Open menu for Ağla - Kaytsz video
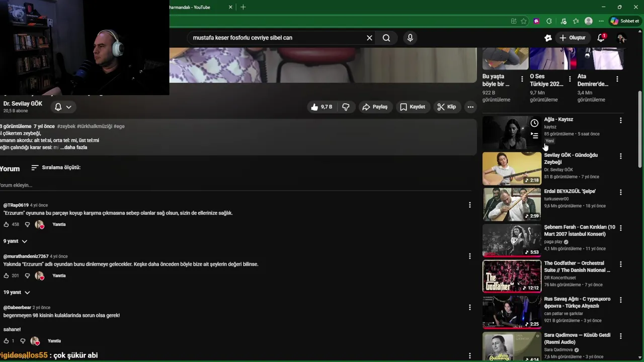This screenshot has height=362, width=644. pos(621,121)
